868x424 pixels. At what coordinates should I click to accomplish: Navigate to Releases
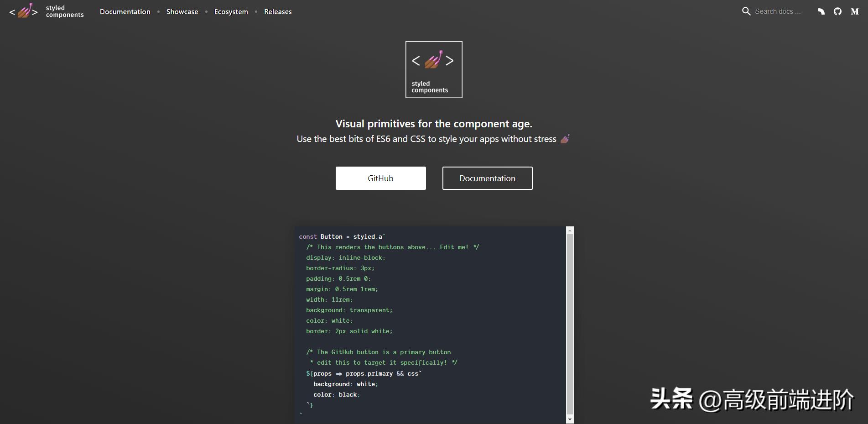[x=278, y=12]
